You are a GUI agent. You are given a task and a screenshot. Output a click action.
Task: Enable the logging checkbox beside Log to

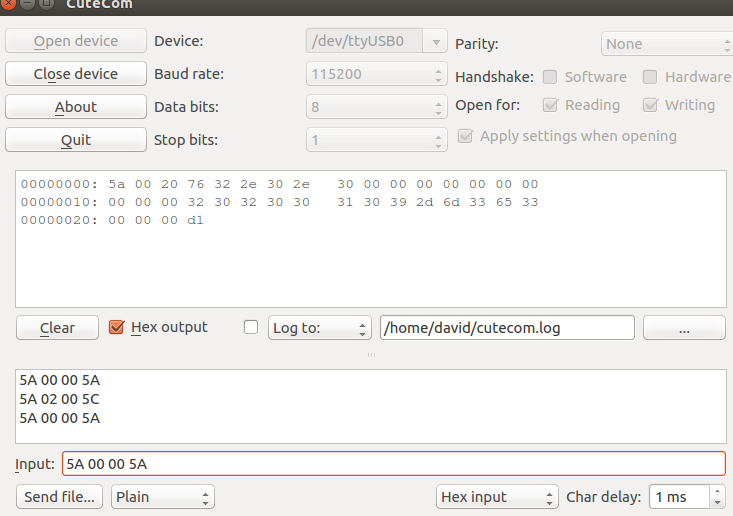251,327
